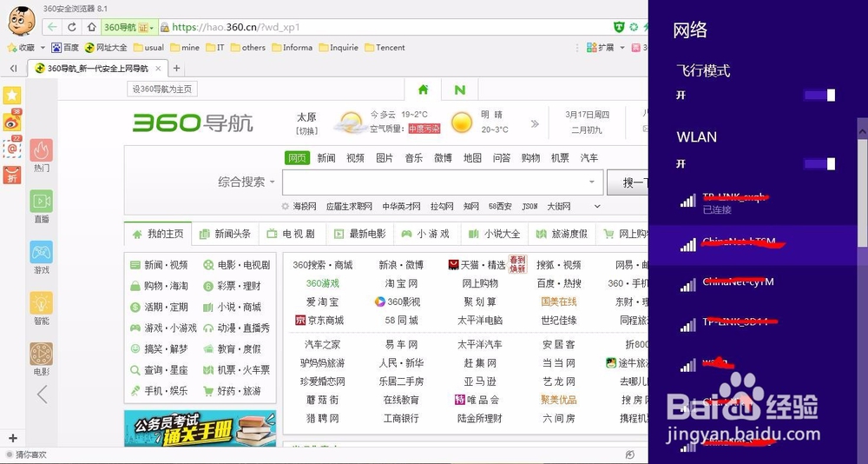Close the 360导航 tab
Image resolution: width=868 pixels, height=464 pixels.
click(x=158, y=69)
